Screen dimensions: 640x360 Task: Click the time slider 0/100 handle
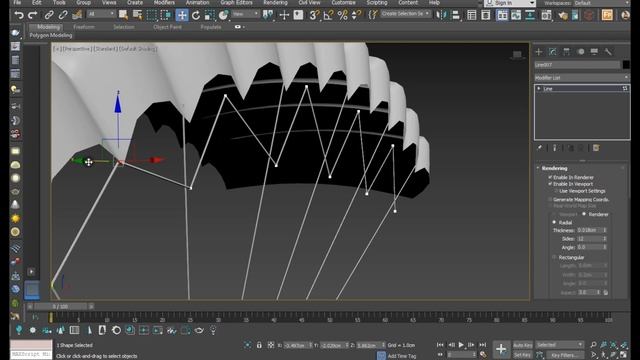[60, 306]
